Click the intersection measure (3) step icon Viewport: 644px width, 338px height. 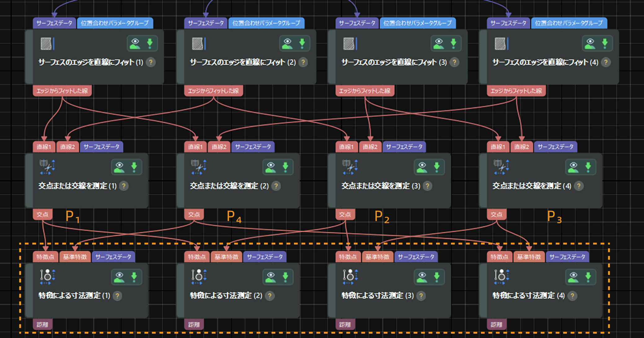point(350,167)
